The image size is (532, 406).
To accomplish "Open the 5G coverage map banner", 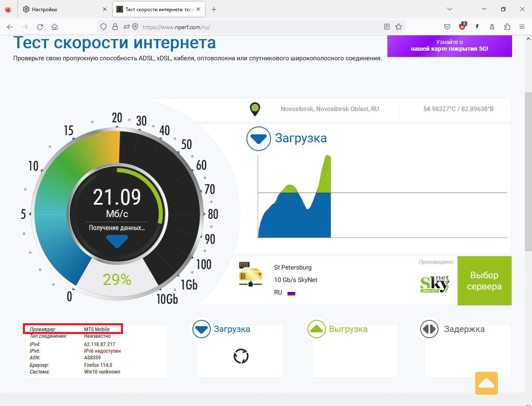I will [449, 45].
